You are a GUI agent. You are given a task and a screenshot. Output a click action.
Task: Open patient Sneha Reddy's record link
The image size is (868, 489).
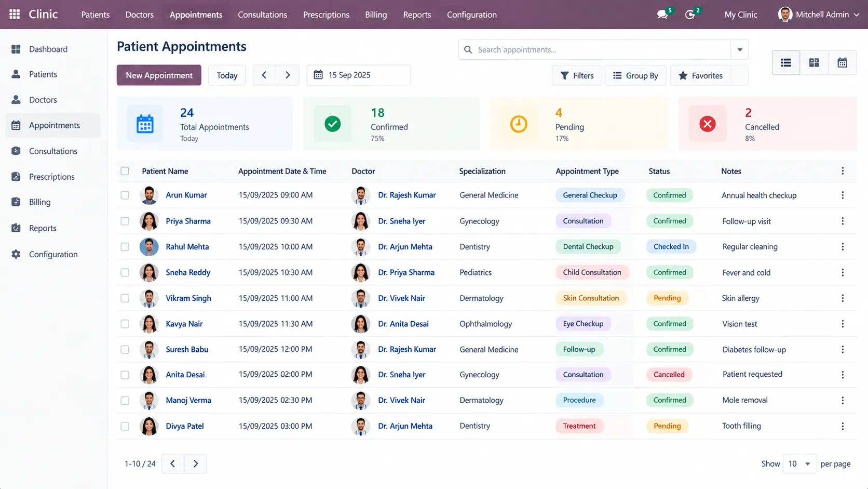[x=188, y=272]
